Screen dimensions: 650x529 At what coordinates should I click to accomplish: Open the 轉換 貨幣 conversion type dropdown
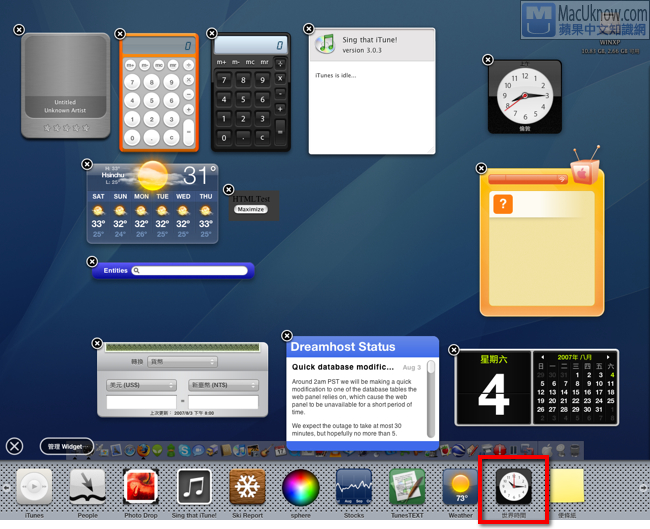(x=182, y=362)
